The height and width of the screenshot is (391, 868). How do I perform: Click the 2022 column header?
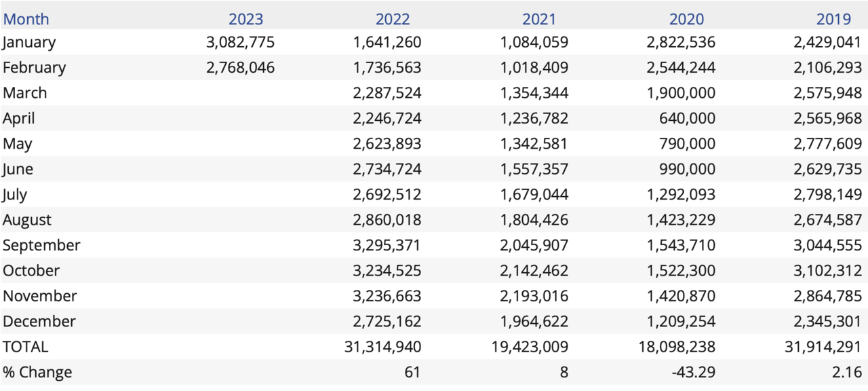tap(393, 19)
